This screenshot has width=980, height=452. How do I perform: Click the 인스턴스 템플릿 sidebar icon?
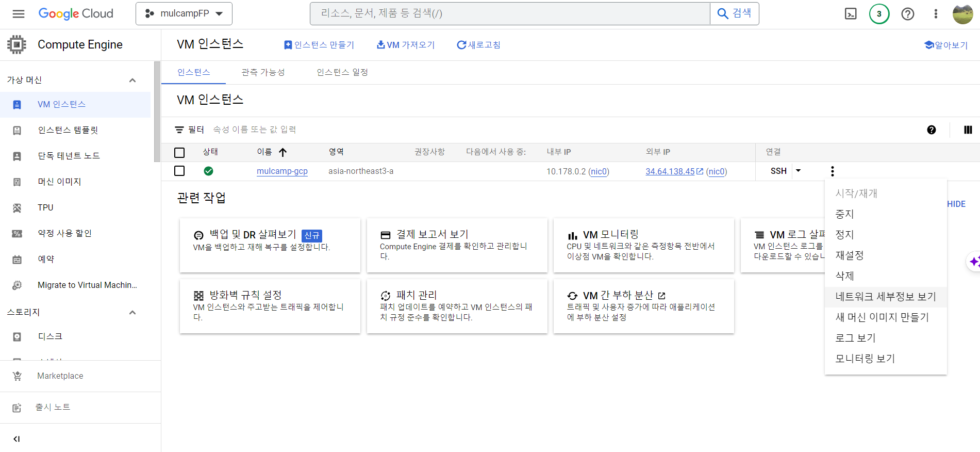pyautogui.click(x=17, y=131)
